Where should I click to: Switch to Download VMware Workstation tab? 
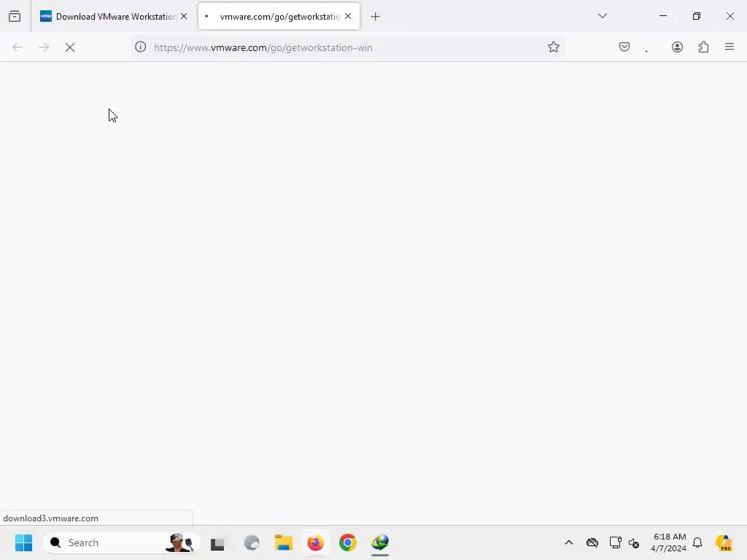pos(115,16)
